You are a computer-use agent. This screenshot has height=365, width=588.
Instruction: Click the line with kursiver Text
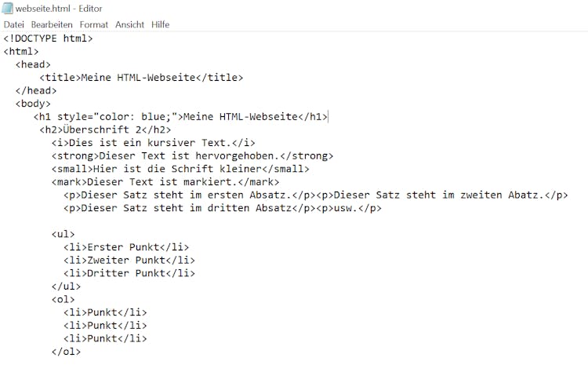(154, 143)
